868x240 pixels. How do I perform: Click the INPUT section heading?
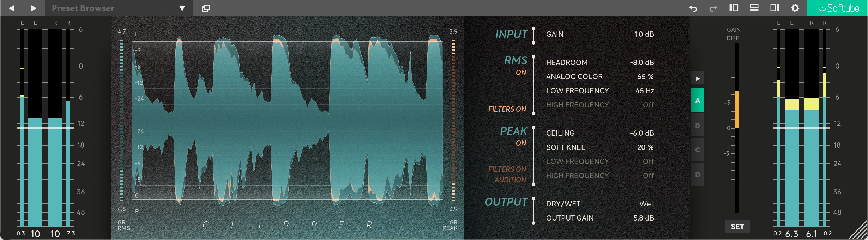pyautogui.click(x=511, y=34)
